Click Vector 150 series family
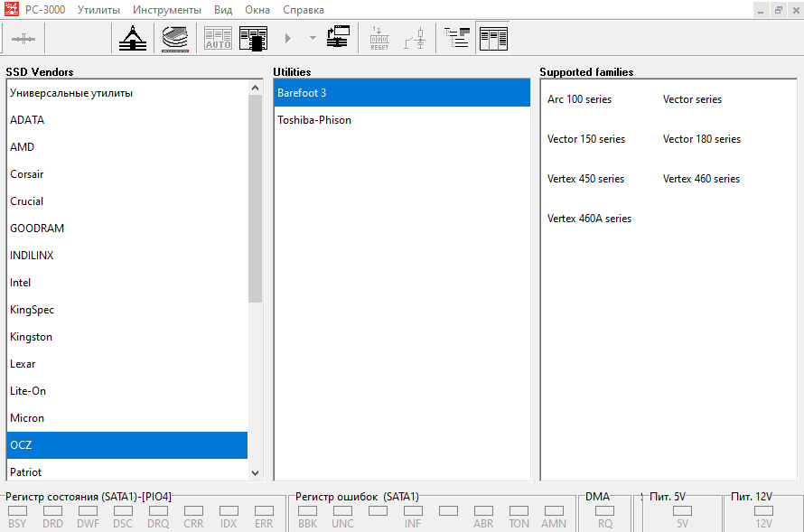The width and height of the screenshot is (804, 532). (586, 139)
